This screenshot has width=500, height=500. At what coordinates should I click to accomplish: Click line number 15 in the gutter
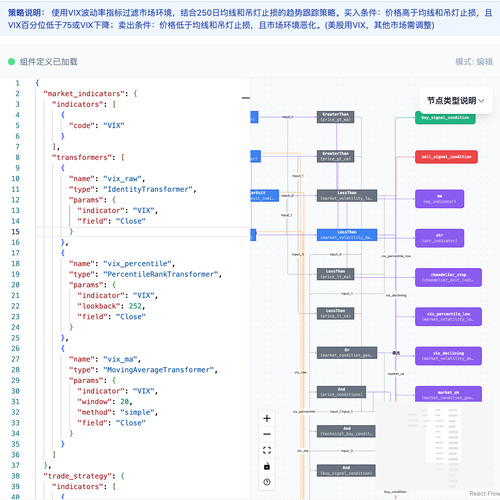pos(15,232)
